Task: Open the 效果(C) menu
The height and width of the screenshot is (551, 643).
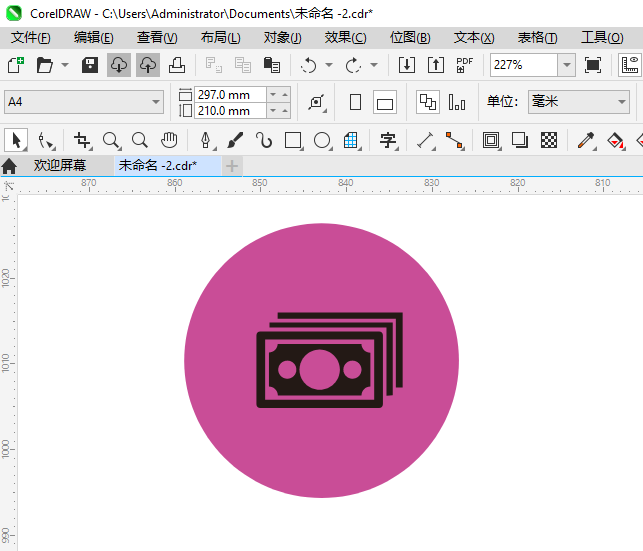Action: [x=346, y=38]
